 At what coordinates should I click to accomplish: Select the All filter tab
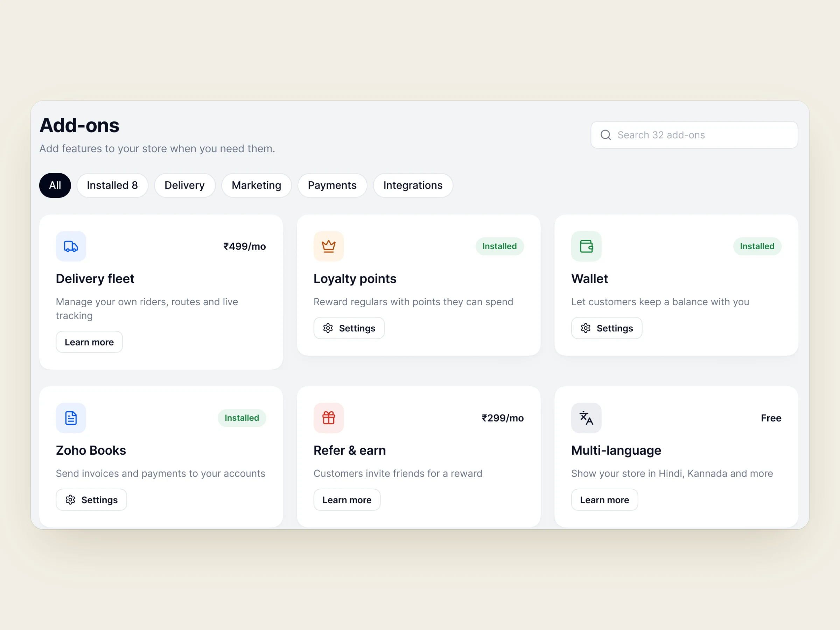coord(55,185)
